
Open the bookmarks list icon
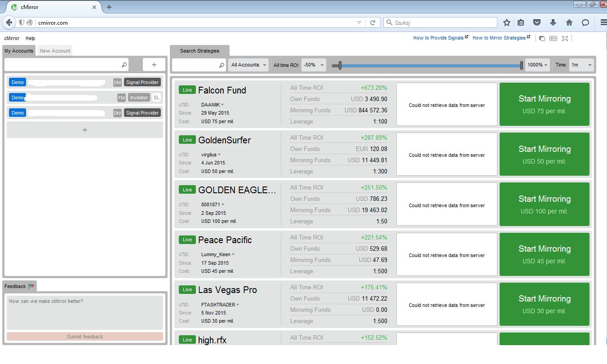521,22
